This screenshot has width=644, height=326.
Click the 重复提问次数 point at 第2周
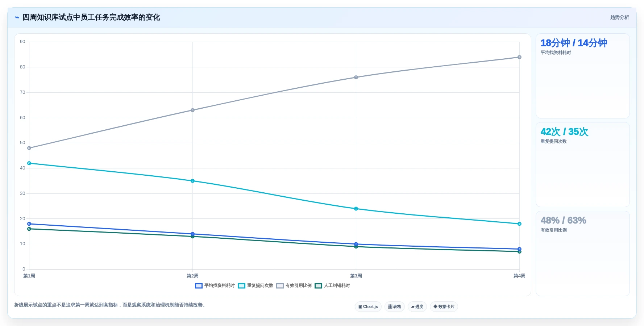(x=192, y=181)
